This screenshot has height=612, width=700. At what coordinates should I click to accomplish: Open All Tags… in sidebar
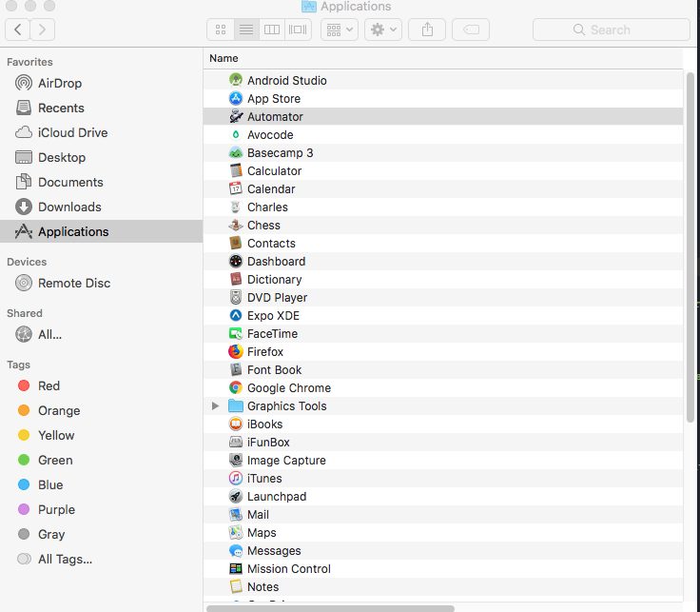tap(102, 559)
